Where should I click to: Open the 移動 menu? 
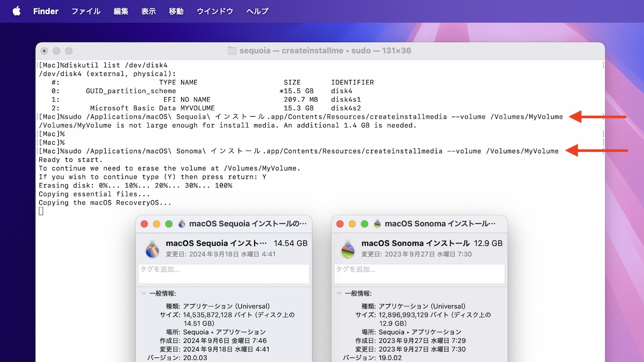click(x=176, y=11)
